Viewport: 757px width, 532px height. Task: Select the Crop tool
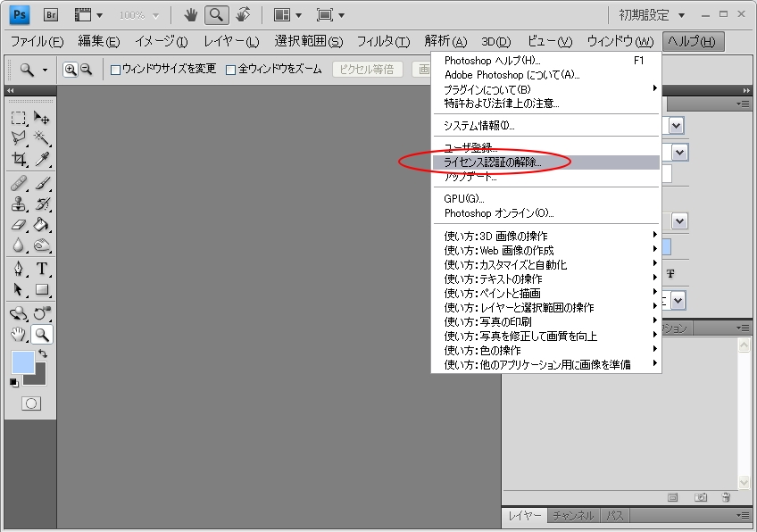pos(19,159)
